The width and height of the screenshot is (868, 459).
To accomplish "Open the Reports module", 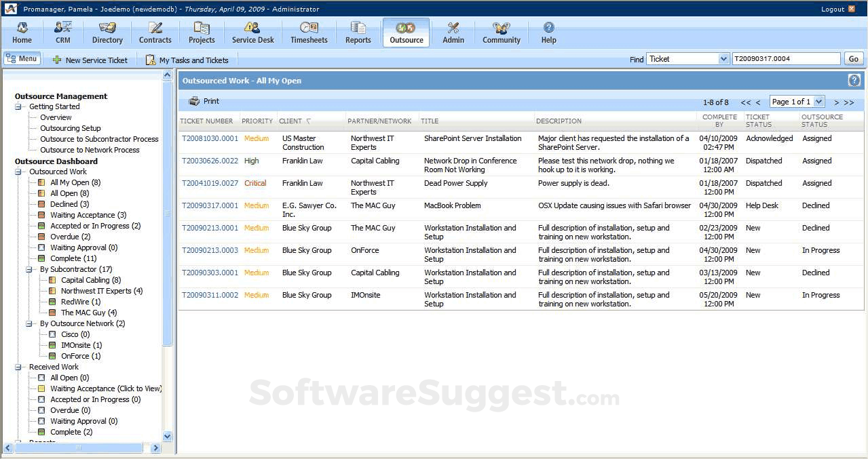I will tap(358, 32).
